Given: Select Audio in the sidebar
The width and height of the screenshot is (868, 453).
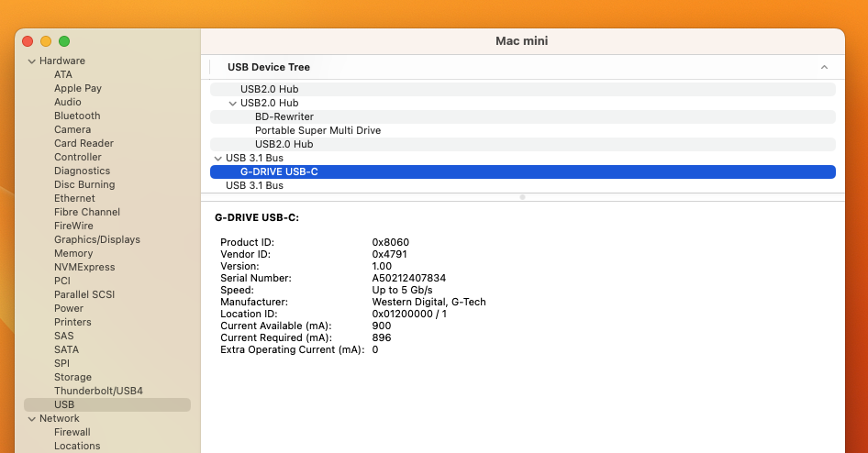Looking at the screenshot, I should tap(68, 102).
